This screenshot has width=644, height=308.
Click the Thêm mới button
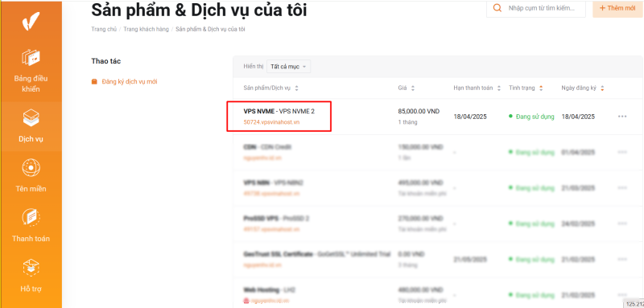coord(617,8)
